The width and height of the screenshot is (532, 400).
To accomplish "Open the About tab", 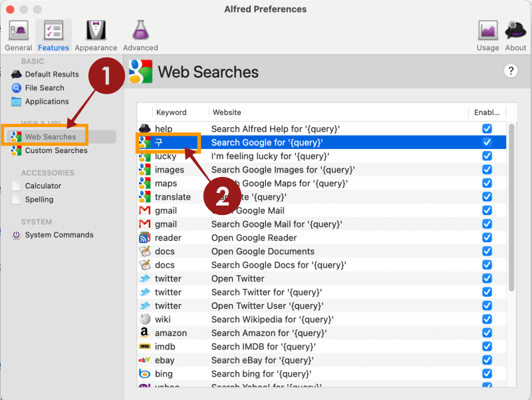I will pyautogui.click(x=515, y=36).
